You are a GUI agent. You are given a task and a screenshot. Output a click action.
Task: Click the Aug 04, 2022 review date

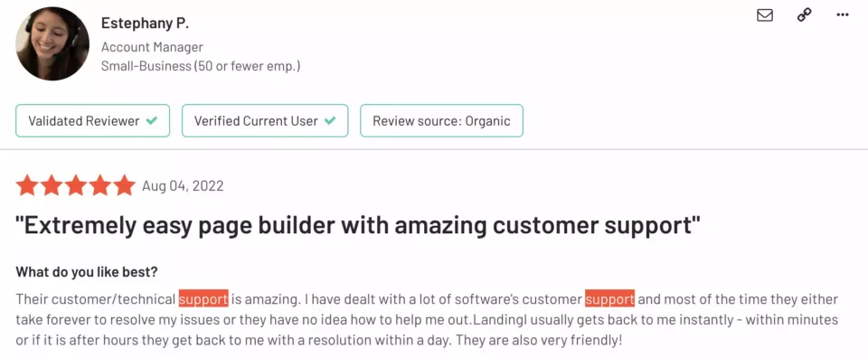pyautogui.click(x=183, y=186)
